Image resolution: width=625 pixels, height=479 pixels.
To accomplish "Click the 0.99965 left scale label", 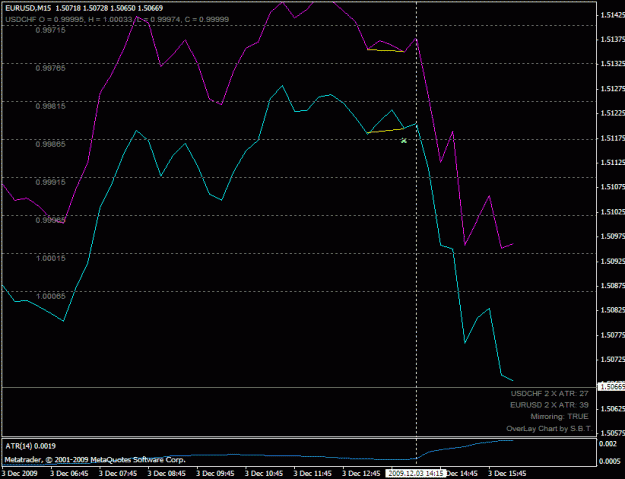I will pos(51,220).
